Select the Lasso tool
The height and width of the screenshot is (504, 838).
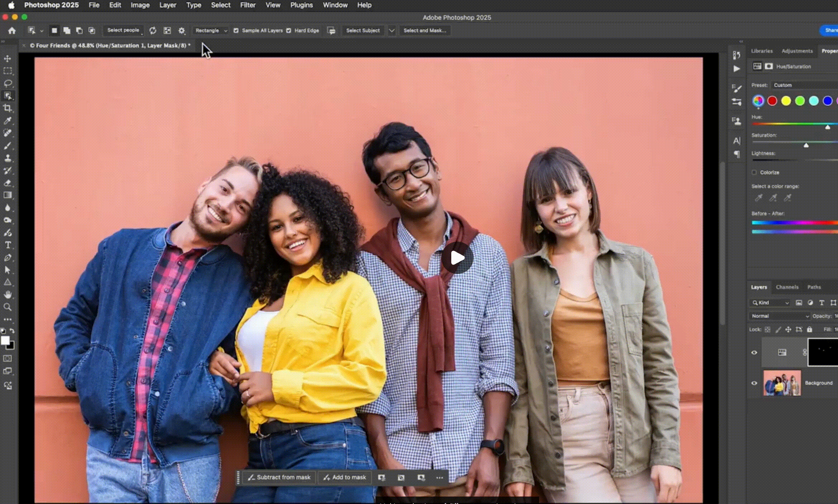8,84
